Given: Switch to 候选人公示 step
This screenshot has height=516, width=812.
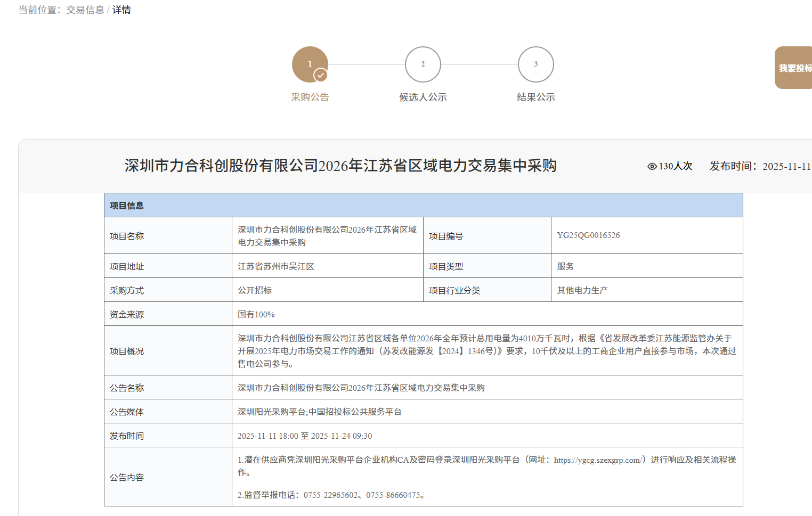Looking at the screenshot, I should pos(423,97).
